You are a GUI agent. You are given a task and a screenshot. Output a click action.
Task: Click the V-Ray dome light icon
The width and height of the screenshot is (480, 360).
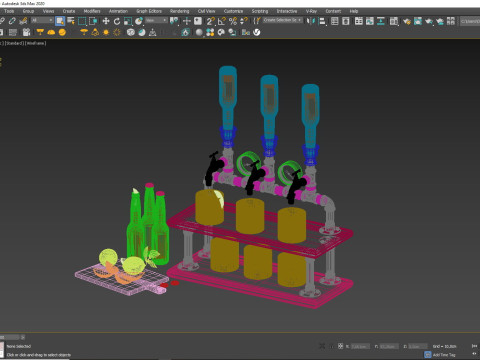[51, 32]
